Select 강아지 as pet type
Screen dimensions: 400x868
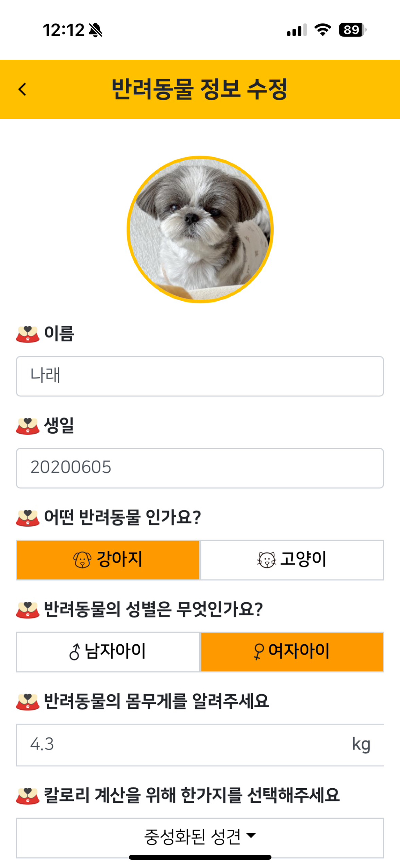tap(108, 560)
